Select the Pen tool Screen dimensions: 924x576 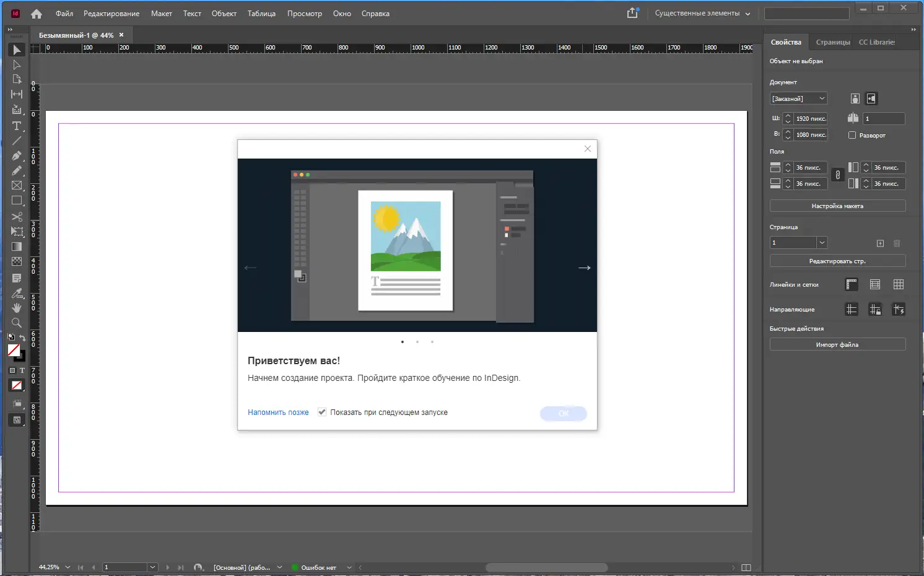[17, 156]
